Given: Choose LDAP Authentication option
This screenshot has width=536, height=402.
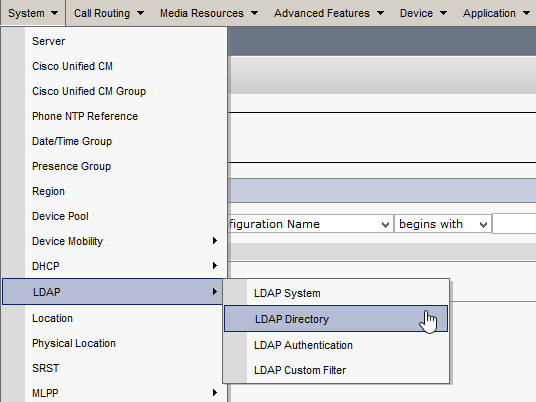Looking at the screenshot, I should click(336, 345).
